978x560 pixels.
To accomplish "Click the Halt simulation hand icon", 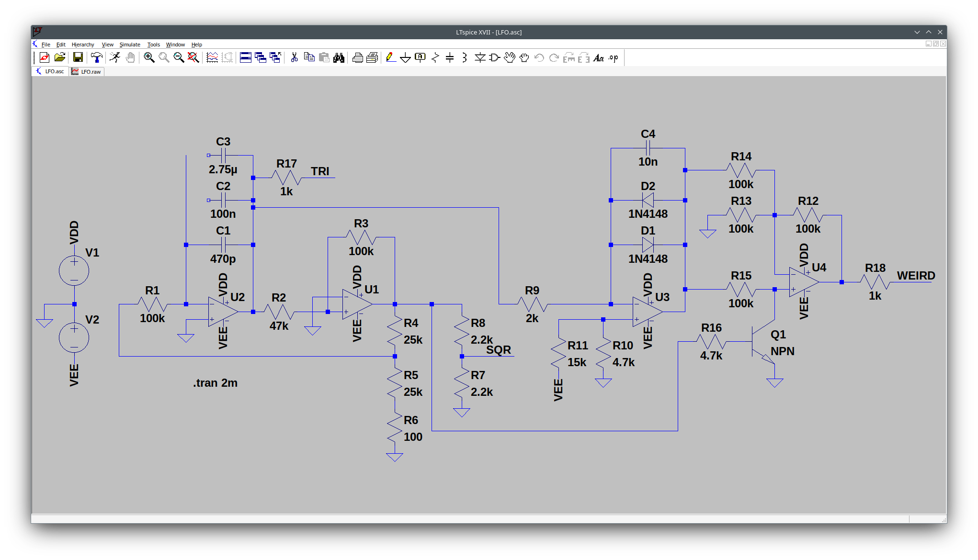I will (x=130, y=58).
